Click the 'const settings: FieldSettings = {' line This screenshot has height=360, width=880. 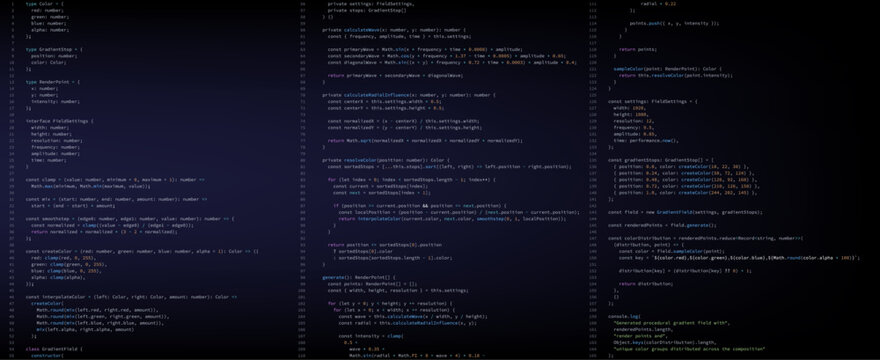pos(653,102)
